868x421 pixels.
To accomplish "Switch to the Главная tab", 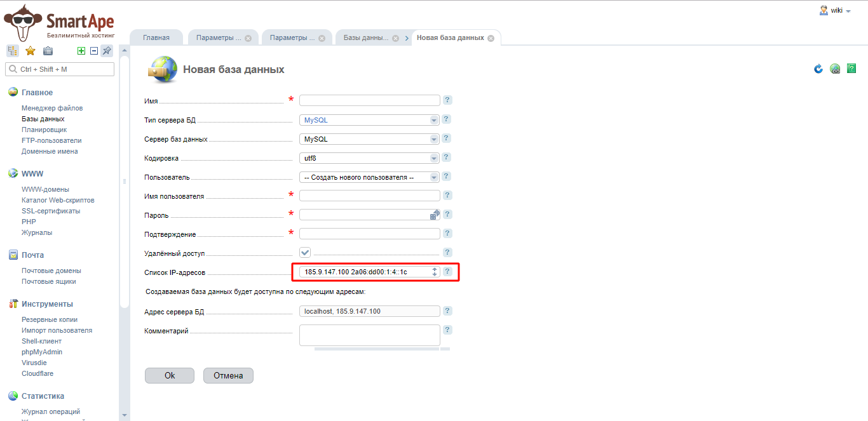I will pos(156,37).
